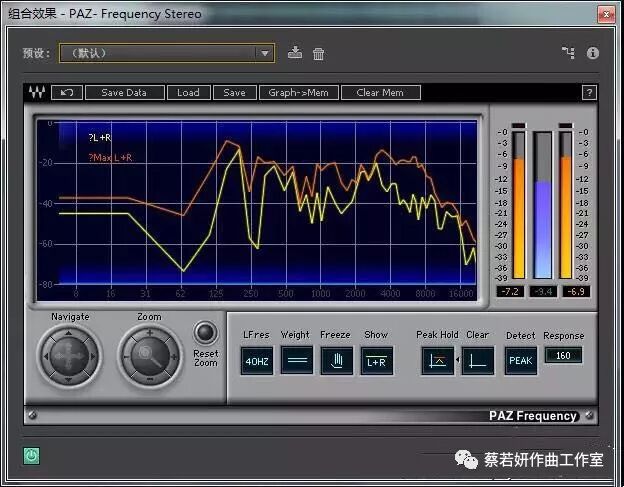Click the Reset Zoom round button
This screenshot has width=624, height=487.
[x=205, y=333]
